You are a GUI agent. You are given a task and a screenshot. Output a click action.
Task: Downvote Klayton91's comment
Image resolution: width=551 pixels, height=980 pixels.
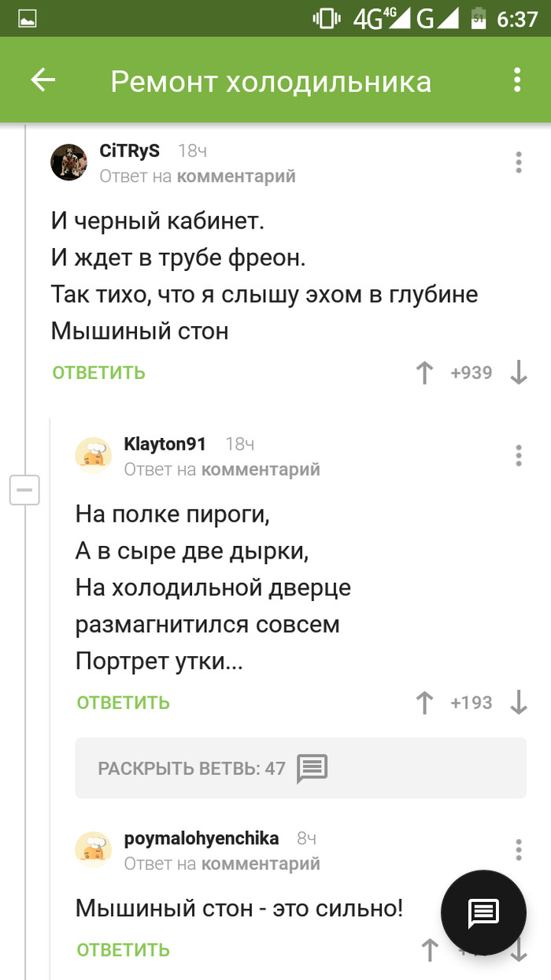[x=519, y=702]
